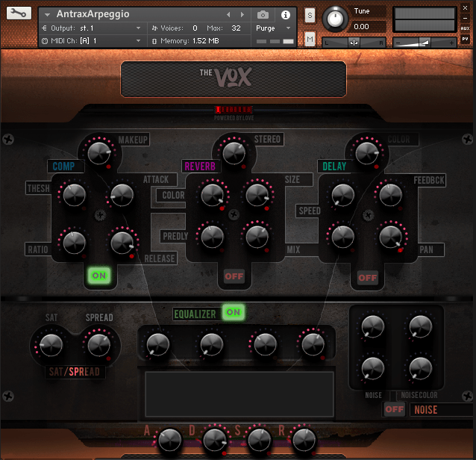Enable the NOISE off button
The height and width of the screenshot is (460, 476).
pos(395,409)
